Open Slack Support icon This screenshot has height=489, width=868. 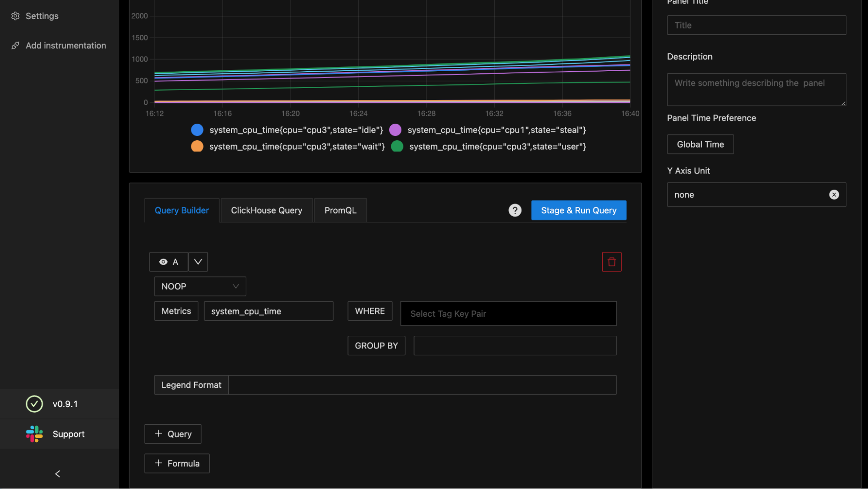34,434
